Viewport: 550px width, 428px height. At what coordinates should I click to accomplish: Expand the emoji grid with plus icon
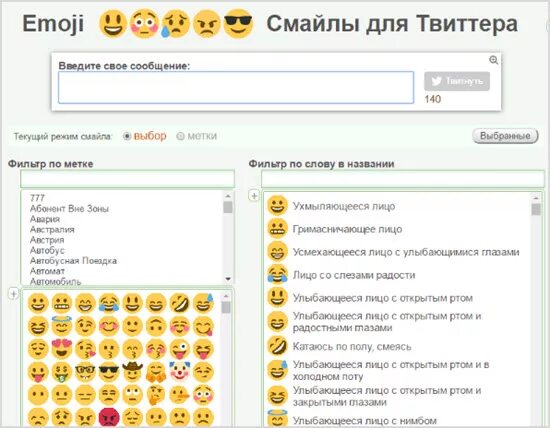[13, 294]
